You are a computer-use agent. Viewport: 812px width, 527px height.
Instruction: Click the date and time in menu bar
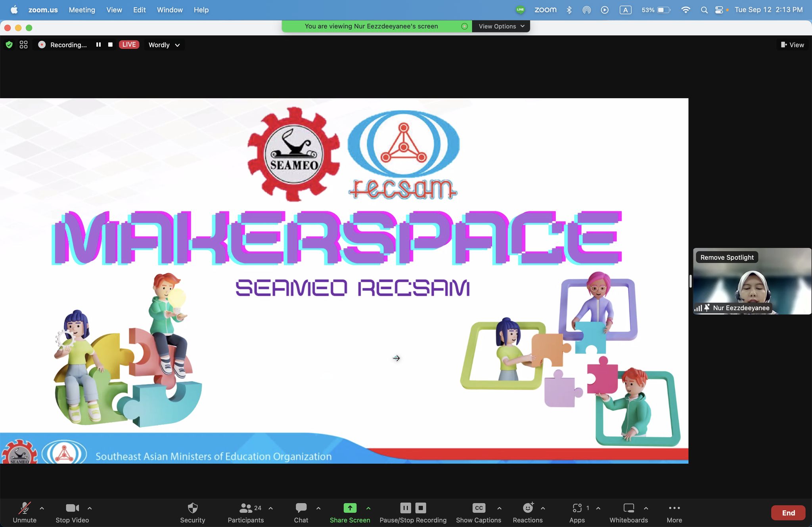768,10
